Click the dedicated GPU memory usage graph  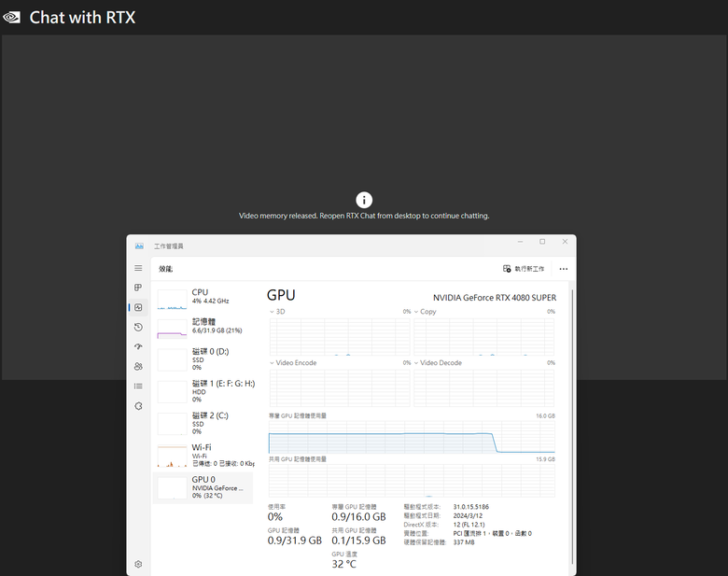[x=412, y=437]
